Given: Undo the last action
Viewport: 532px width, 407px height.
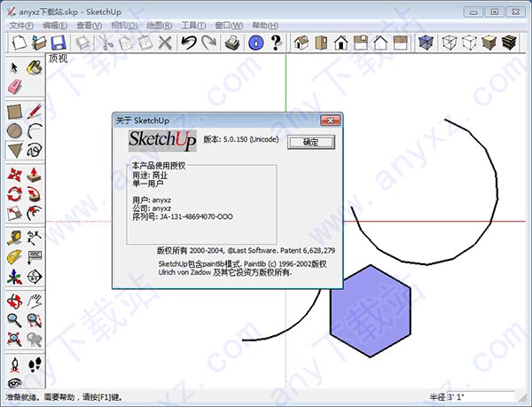Looking at the screenshot, I should pos(189,43).
